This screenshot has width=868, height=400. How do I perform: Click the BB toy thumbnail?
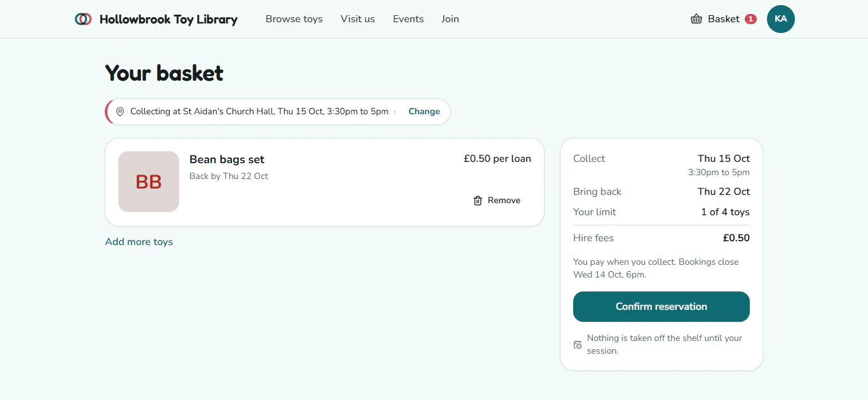pos(149,182)
